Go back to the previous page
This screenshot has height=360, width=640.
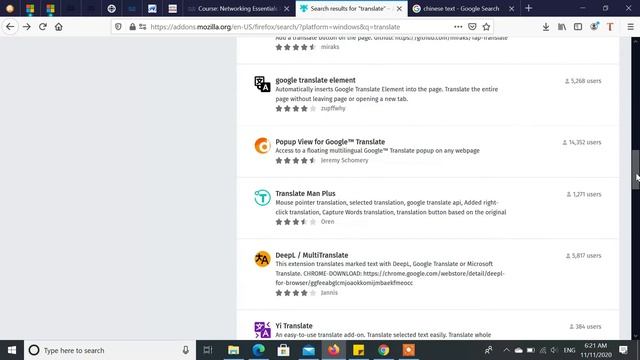click(x=10, y=27)
